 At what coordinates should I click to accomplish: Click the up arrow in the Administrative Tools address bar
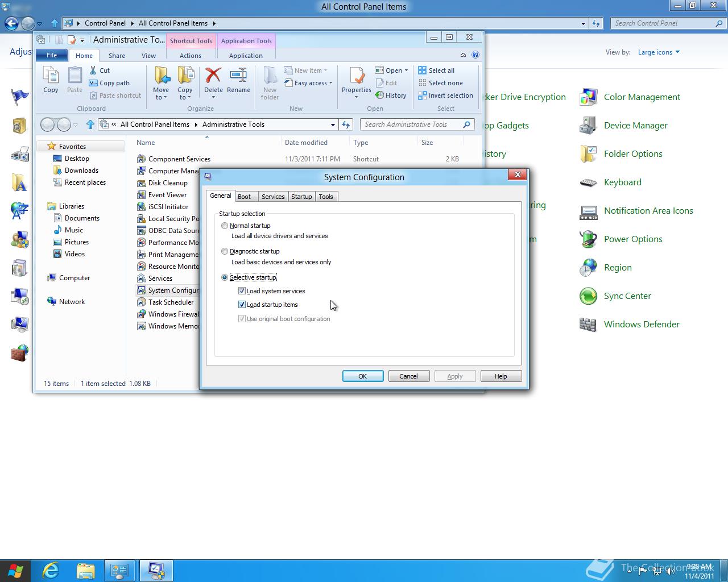click(90, 124)
